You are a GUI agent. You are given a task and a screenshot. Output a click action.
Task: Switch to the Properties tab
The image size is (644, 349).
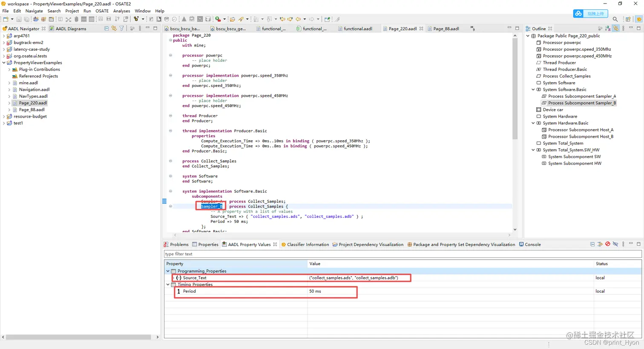click(205, 245)
